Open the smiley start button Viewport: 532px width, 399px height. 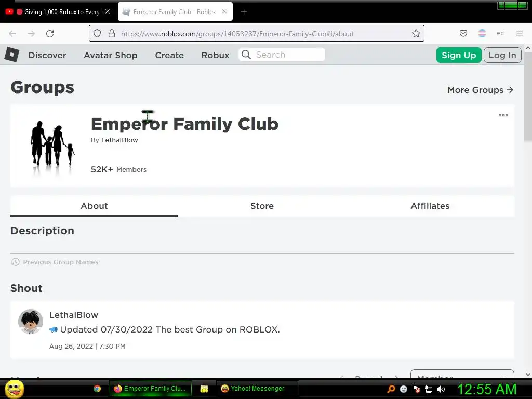click(15, 389)
